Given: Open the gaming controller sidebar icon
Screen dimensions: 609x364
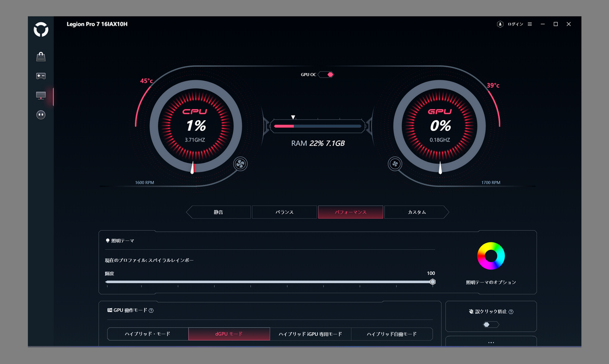Looking at the screenshot, I should (x=41, y=76).
